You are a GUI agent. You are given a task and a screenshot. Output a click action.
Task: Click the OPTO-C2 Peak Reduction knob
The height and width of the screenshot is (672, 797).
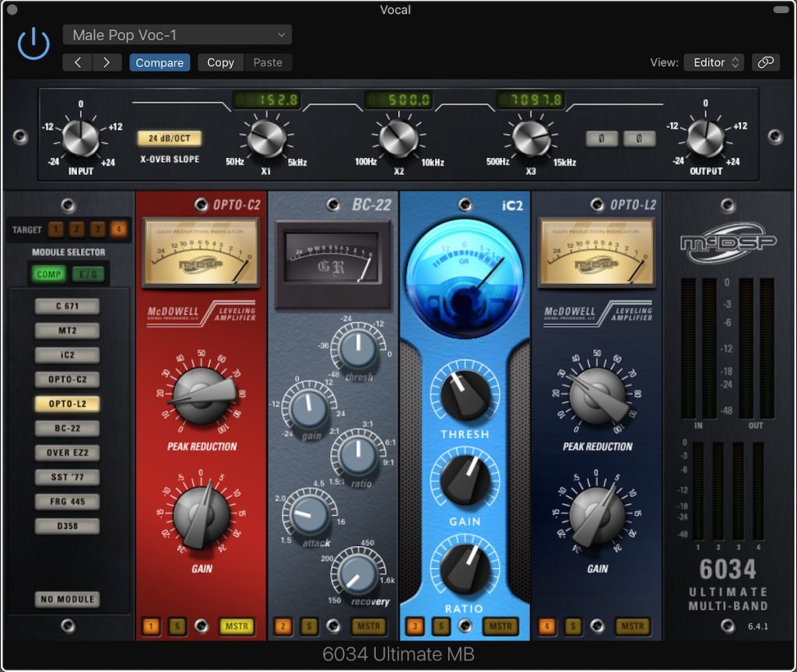pos(202,396)
